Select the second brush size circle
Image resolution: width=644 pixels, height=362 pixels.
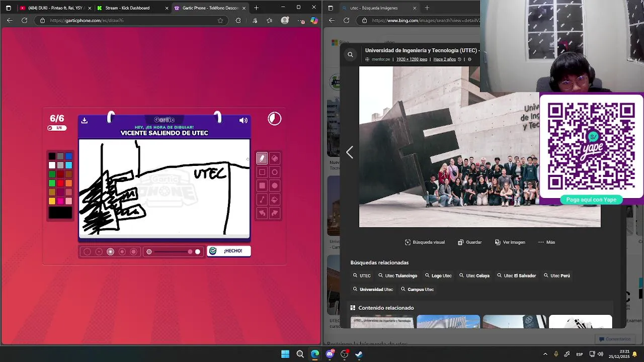(99, 251)
